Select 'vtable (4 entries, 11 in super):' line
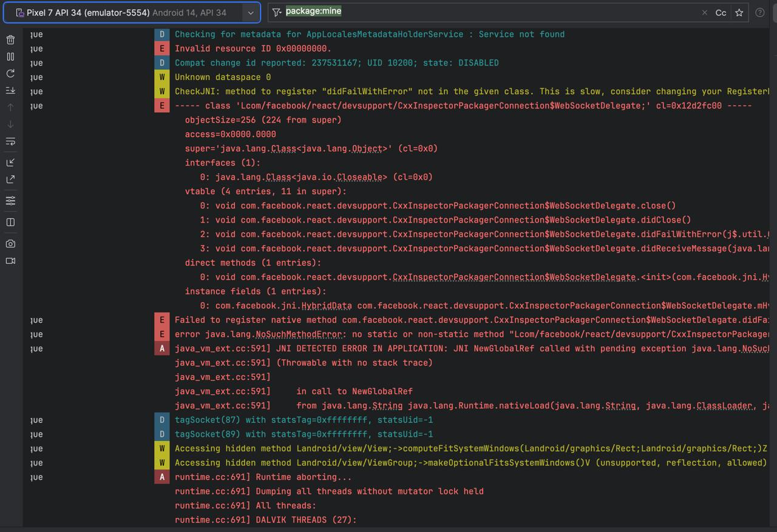777x532 pixels. pos(266,191)
